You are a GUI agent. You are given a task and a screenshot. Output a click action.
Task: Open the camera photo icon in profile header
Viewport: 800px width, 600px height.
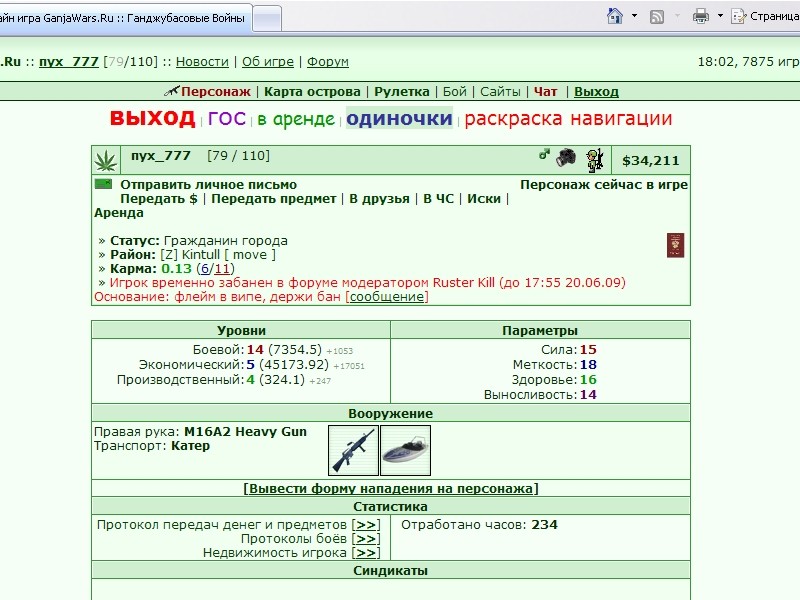coord(566,157)
